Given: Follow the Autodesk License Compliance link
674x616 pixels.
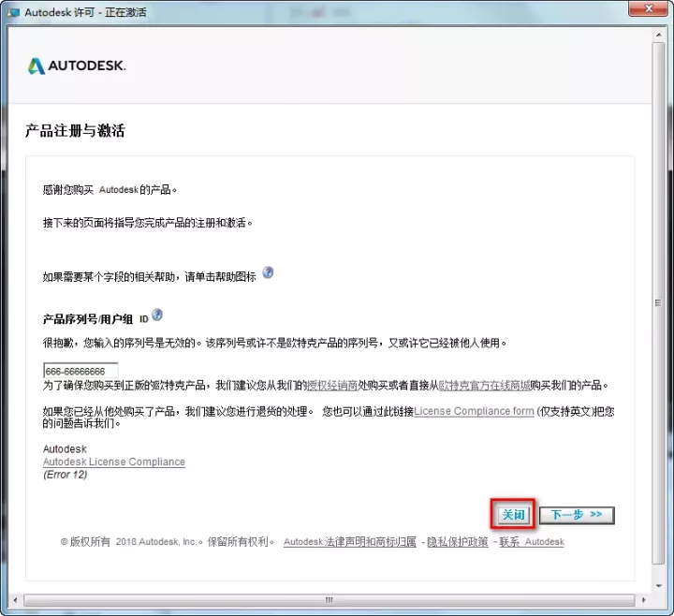Looking at the screenshot, I should tap(113, 462).
